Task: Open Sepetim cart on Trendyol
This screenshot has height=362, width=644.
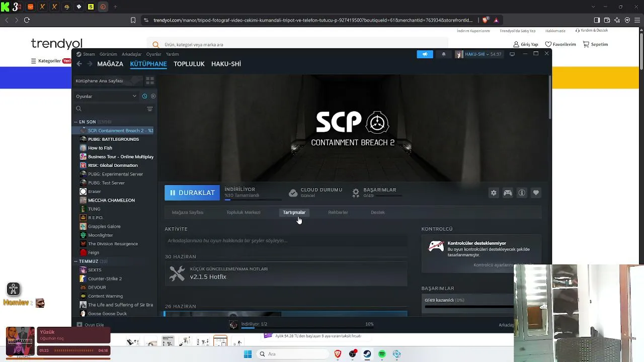Action: [x=595, y=44]
